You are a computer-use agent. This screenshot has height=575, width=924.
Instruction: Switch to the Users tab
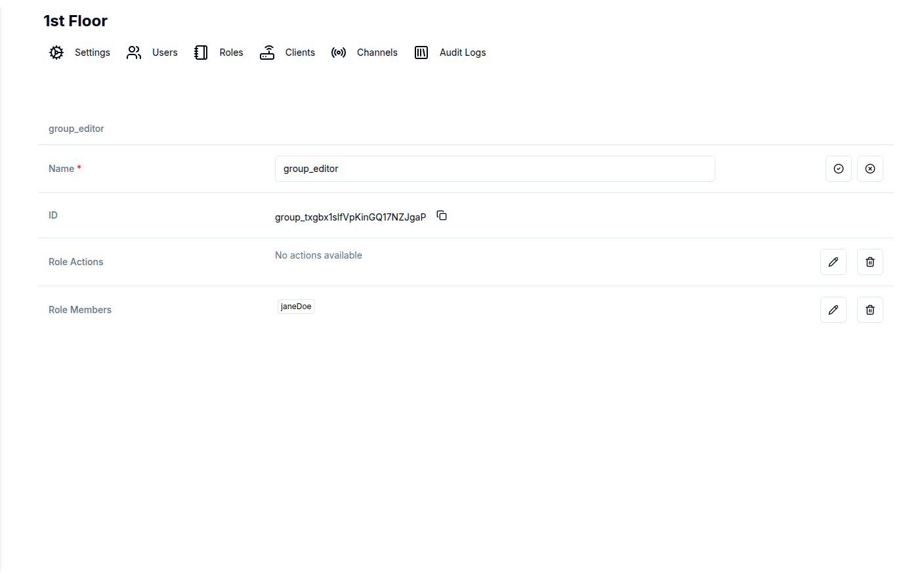point(152,53)
